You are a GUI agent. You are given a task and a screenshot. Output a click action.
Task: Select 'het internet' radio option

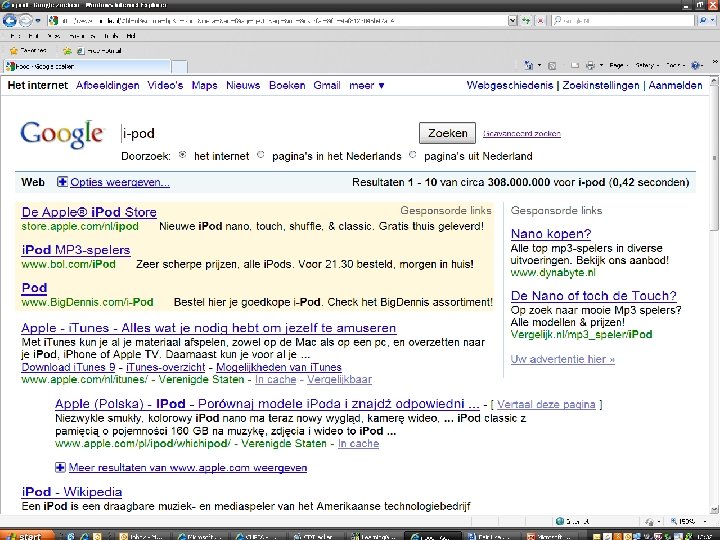182,155
